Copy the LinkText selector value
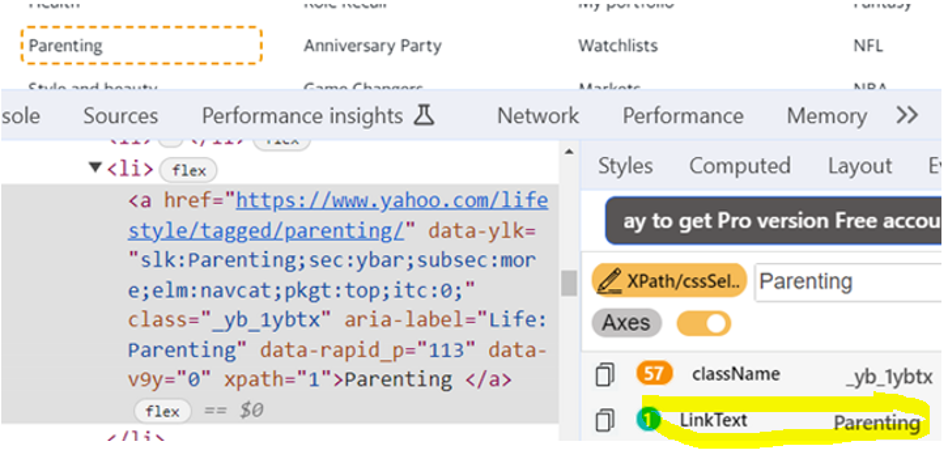 [604, 422]
